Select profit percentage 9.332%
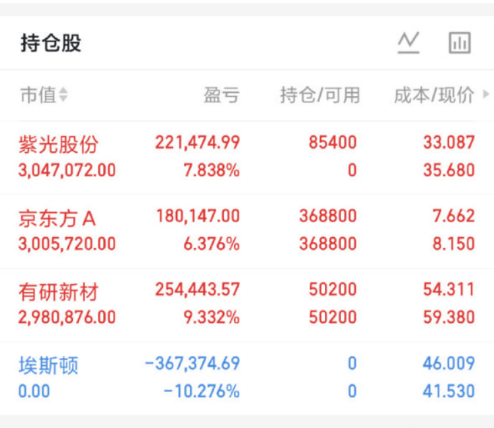The height and width of the screenshot is (428, 494). [212, 317]
